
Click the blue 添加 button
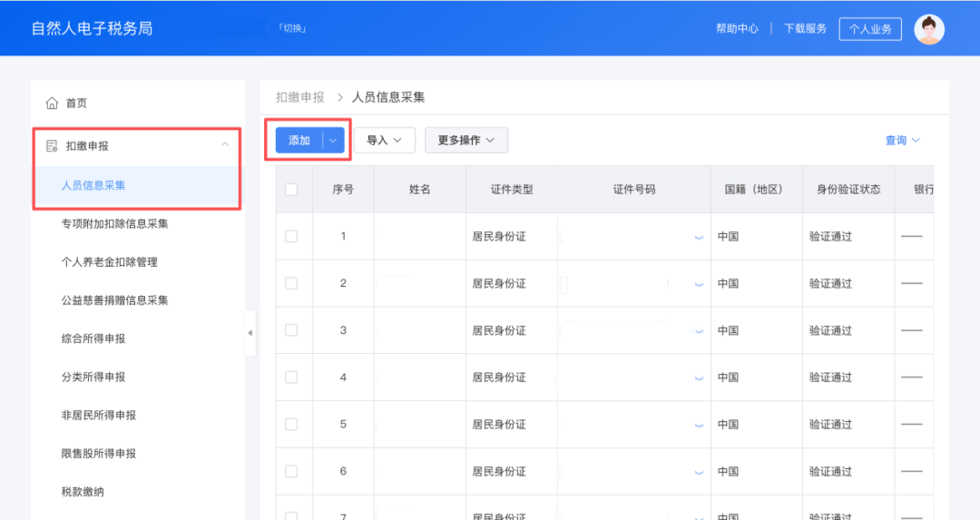pyautogui.click(x=299, y=141)
